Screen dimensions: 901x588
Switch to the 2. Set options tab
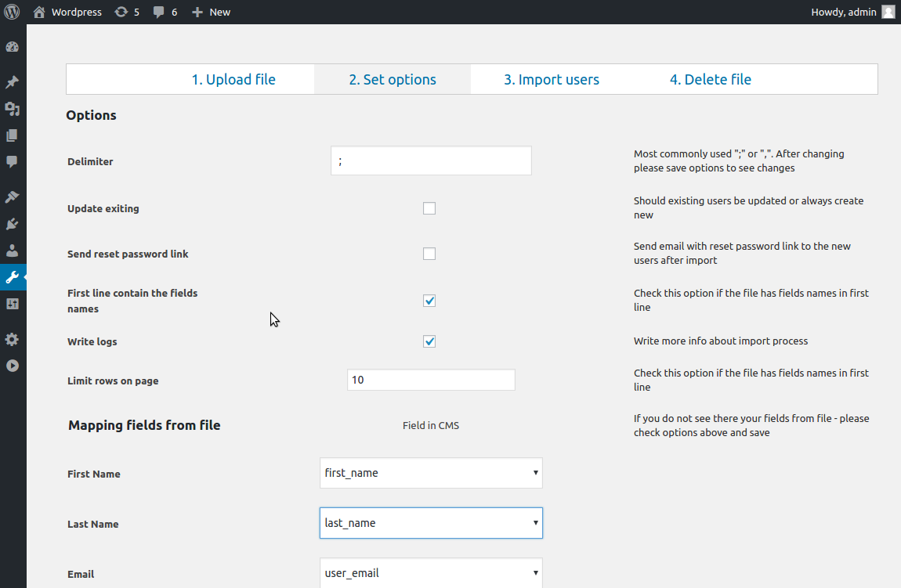click(393, 79)
